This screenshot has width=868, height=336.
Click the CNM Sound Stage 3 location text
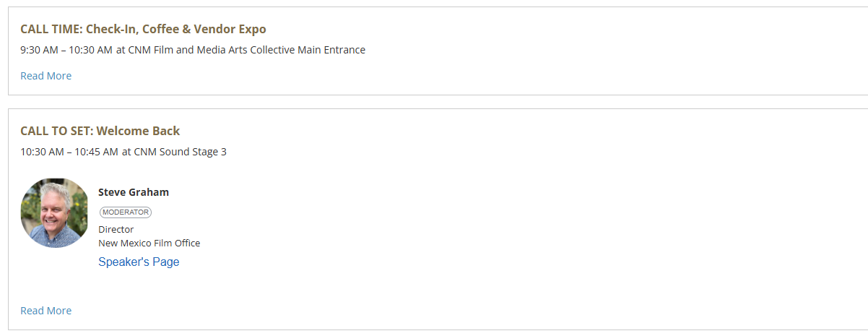pos(181,152)
